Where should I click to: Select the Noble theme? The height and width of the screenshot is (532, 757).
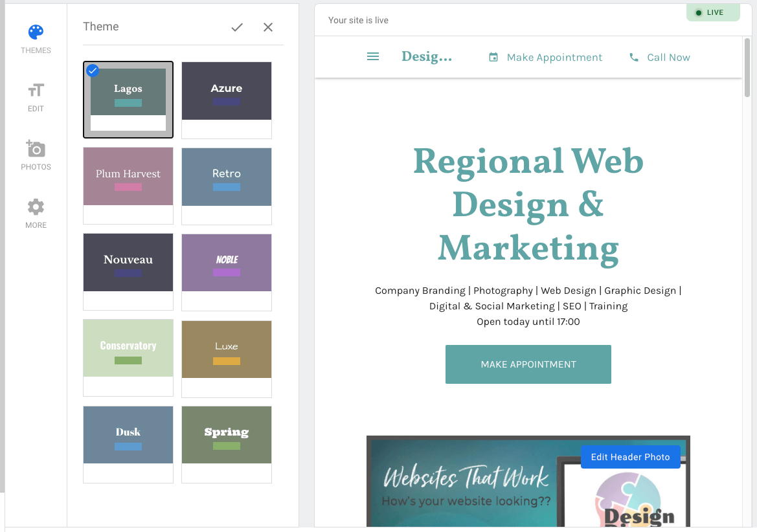(x=227, y=272)
